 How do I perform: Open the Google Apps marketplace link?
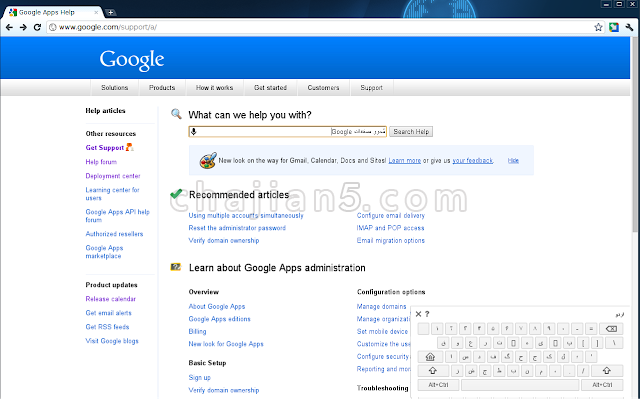(104, 252)
